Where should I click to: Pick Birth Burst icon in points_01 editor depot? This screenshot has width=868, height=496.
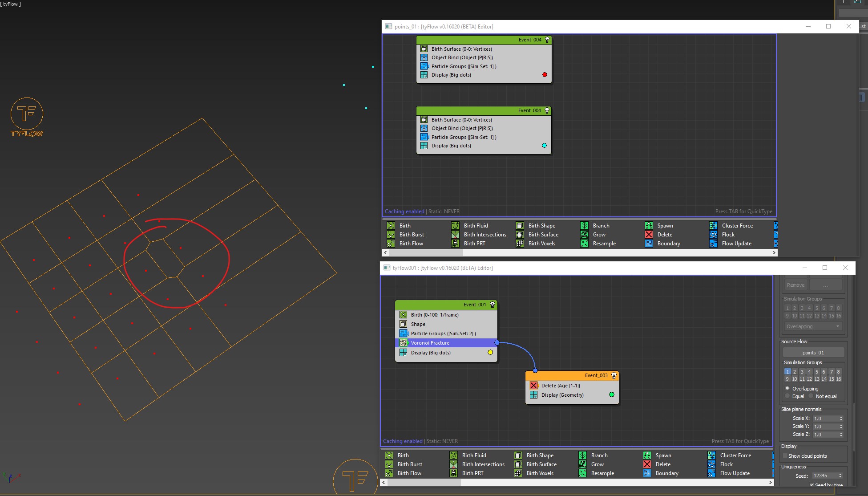(391, 235)
